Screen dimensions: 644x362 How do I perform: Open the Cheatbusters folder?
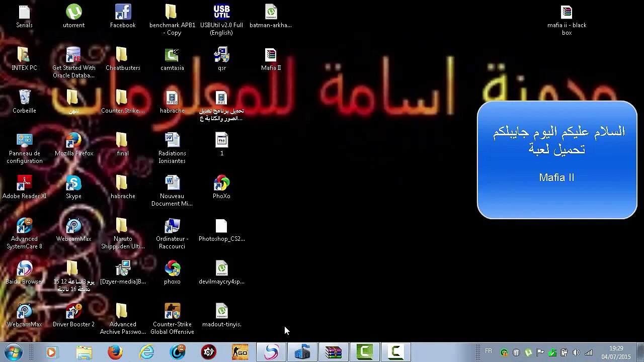point(123,59)
